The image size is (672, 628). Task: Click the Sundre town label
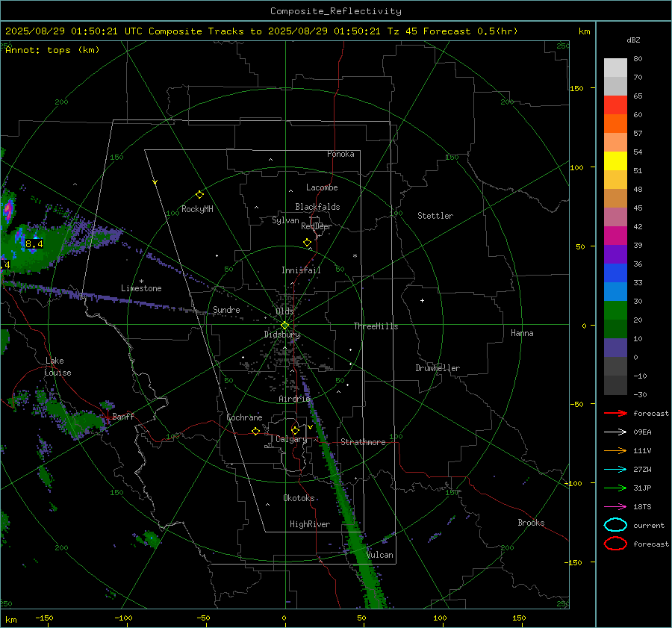[226, 309]
